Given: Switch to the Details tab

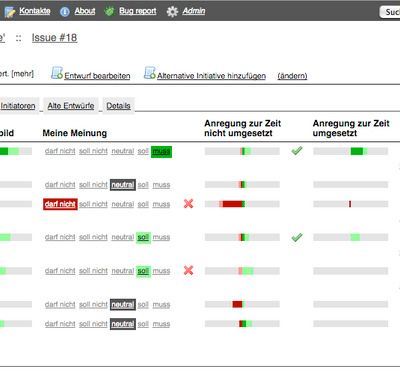Looking at the screenshot, I should point(118,106).
